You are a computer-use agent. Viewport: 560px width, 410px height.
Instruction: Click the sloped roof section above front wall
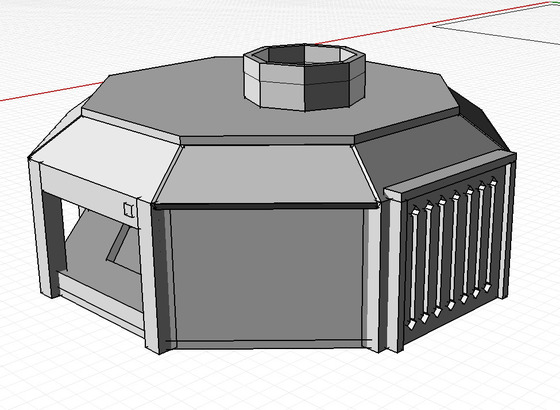coord(266,174)
